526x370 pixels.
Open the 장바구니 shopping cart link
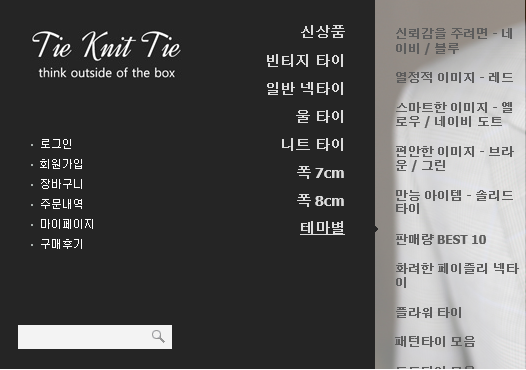click(61, 184)
